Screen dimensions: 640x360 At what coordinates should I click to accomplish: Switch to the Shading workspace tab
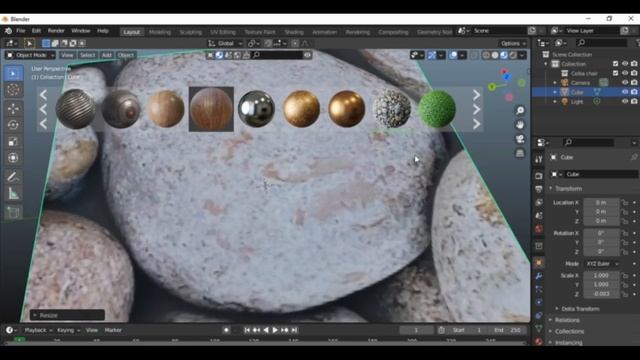point(294,32)
